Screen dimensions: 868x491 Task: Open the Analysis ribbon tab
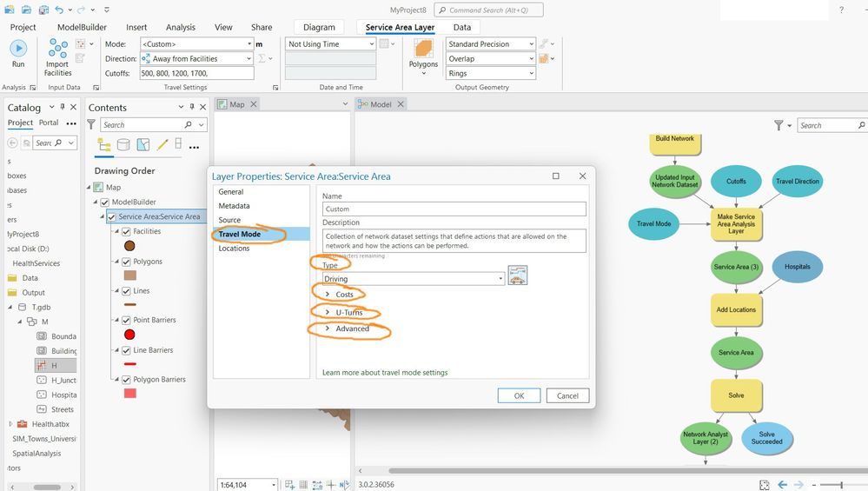(x=181, y=27)
